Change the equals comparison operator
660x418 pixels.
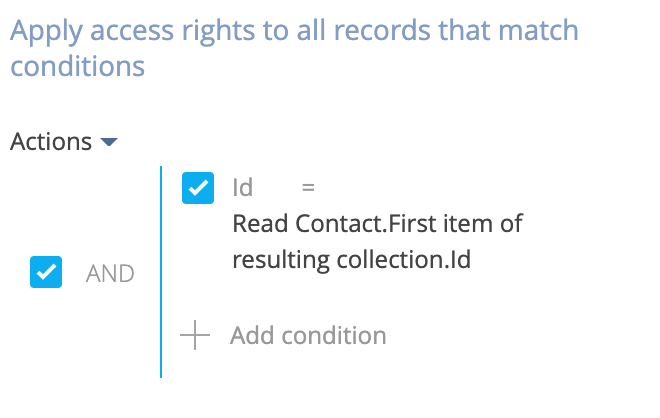308,188
